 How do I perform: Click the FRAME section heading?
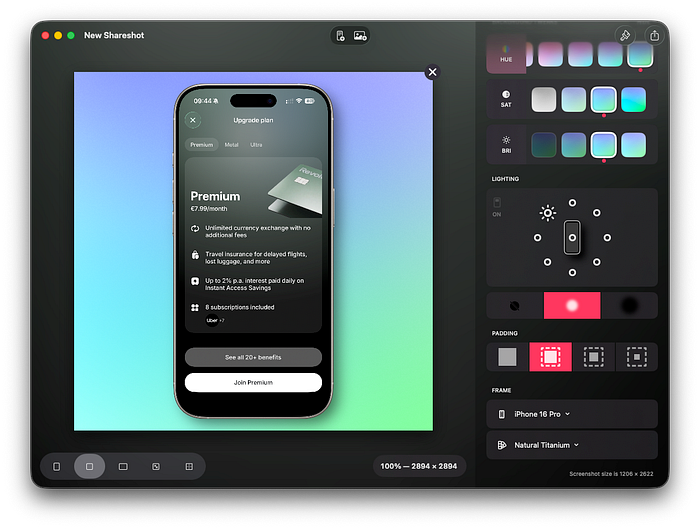tap(501, 391)
